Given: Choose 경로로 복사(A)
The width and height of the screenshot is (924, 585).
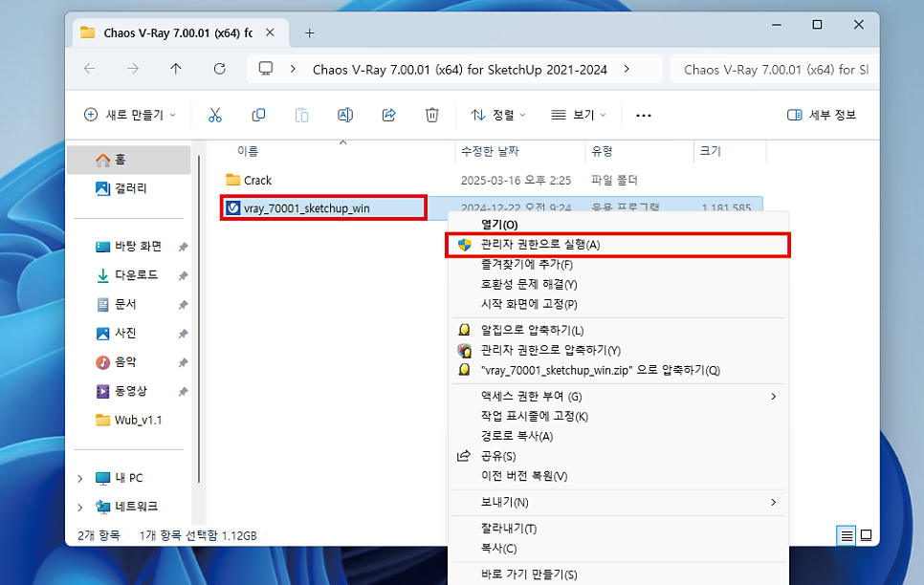Looking at the screenshot, I should pyautogui.click(x=618, y=437).
